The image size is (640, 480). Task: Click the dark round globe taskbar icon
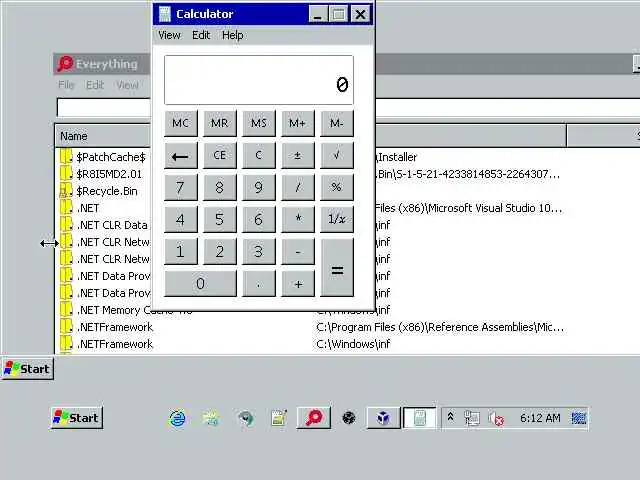[349, 418]
